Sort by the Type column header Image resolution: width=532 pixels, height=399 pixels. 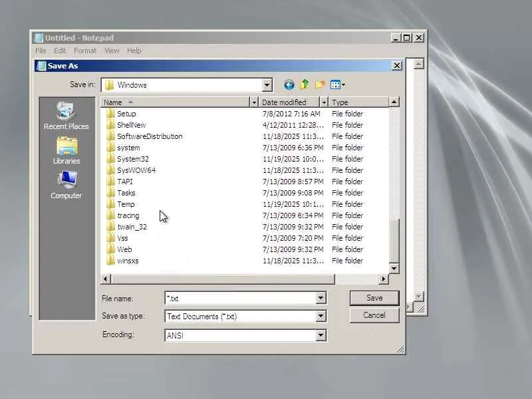(x=358, y=102)
